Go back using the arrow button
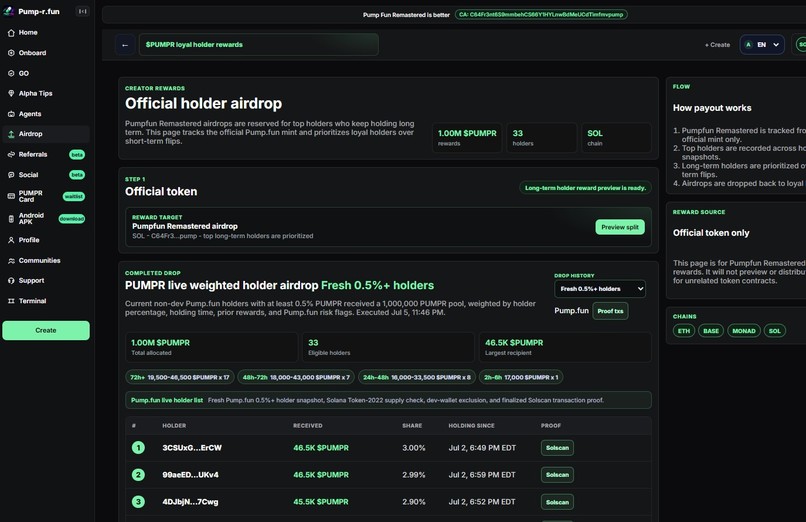 pyautogui.click(x=125, y=45)
